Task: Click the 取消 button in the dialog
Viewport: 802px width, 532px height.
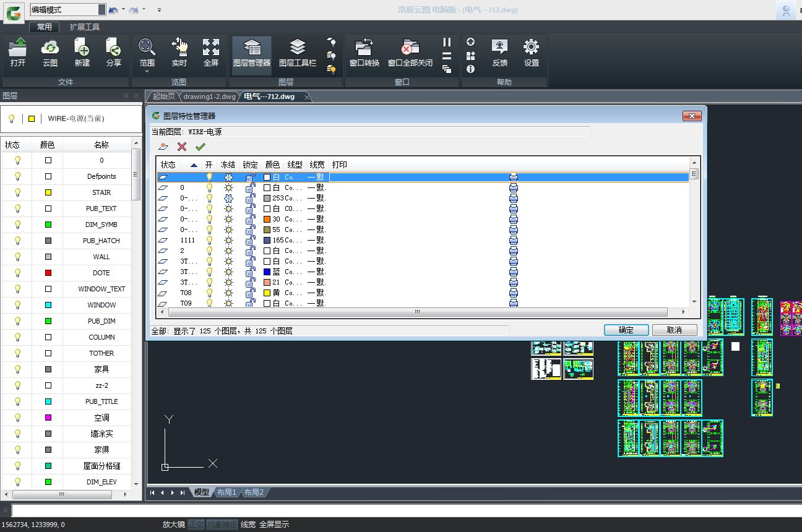Action: (x=675, y=330)
